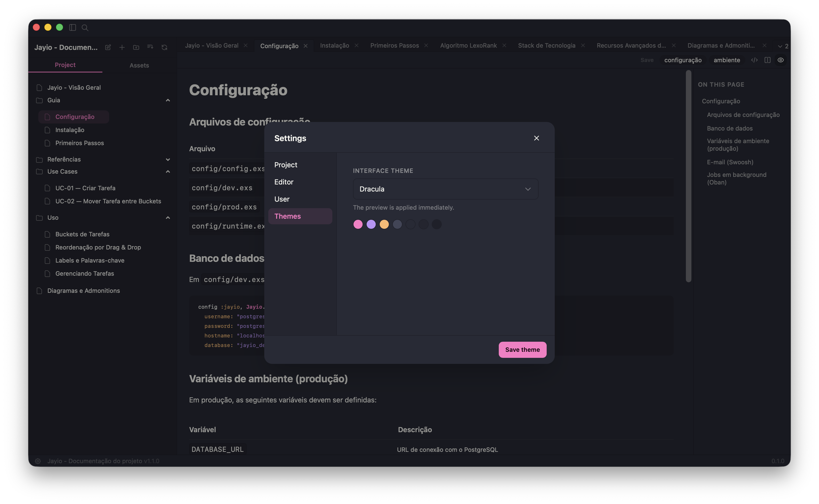
Task: Close the Configuração tab
Action: coord(305,46)
